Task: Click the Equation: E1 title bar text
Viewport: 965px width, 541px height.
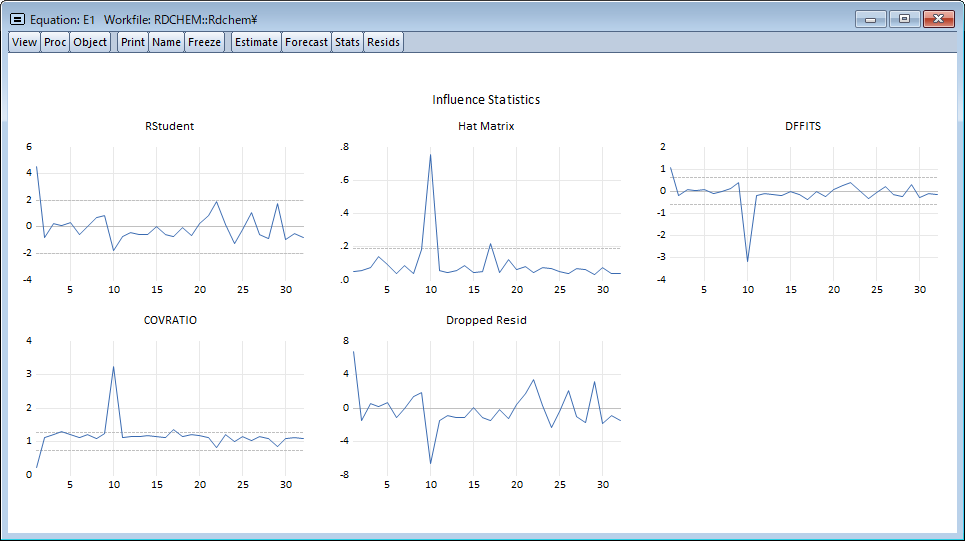Action: [62, 20]
